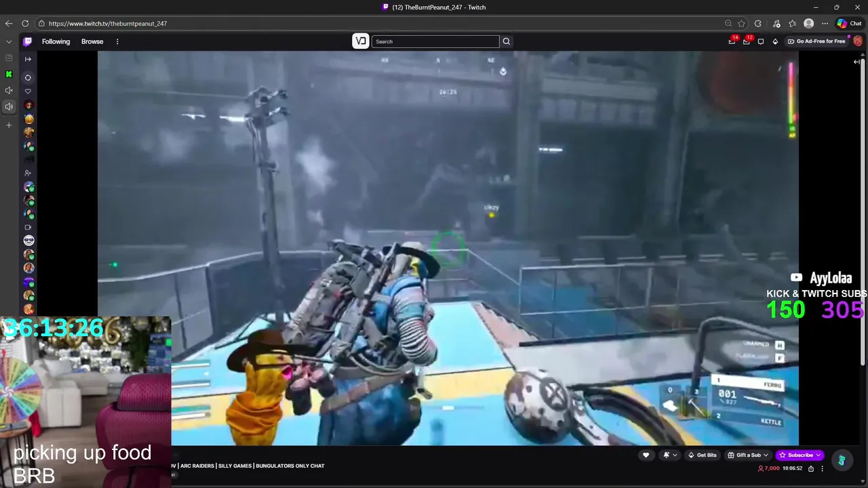
Task: Toggle the active speaker icon in browser sidebar
Action: 9,106
